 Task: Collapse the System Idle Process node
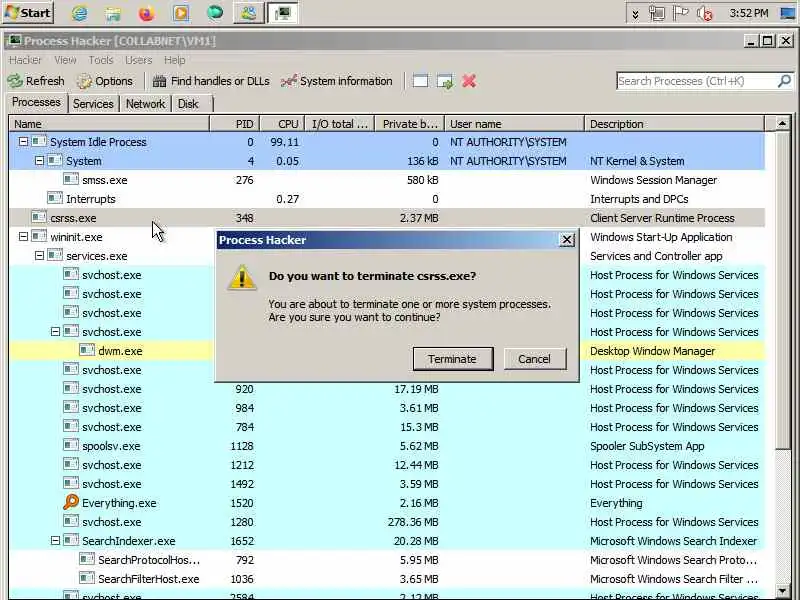pyautogui.click(x=23, y=141)
